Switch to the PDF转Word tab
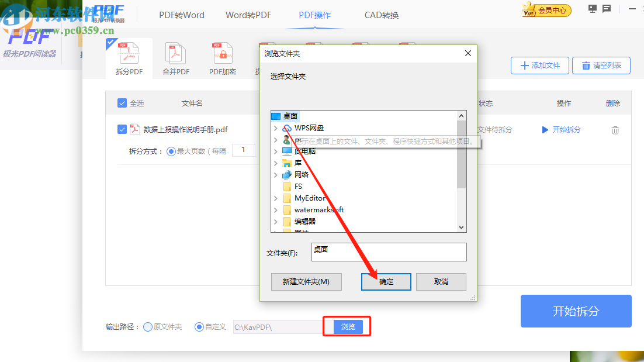 tap(181, 15)
